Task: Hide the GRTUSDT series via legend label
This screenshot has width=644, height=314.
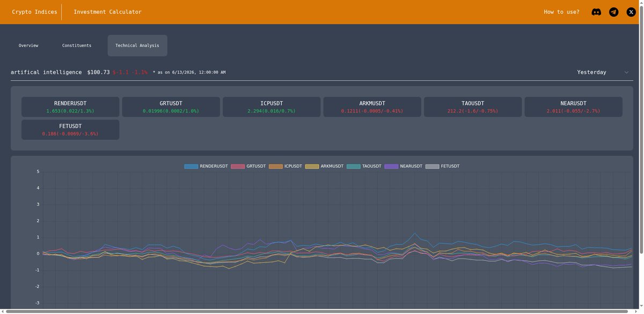Action: (256, 167)
